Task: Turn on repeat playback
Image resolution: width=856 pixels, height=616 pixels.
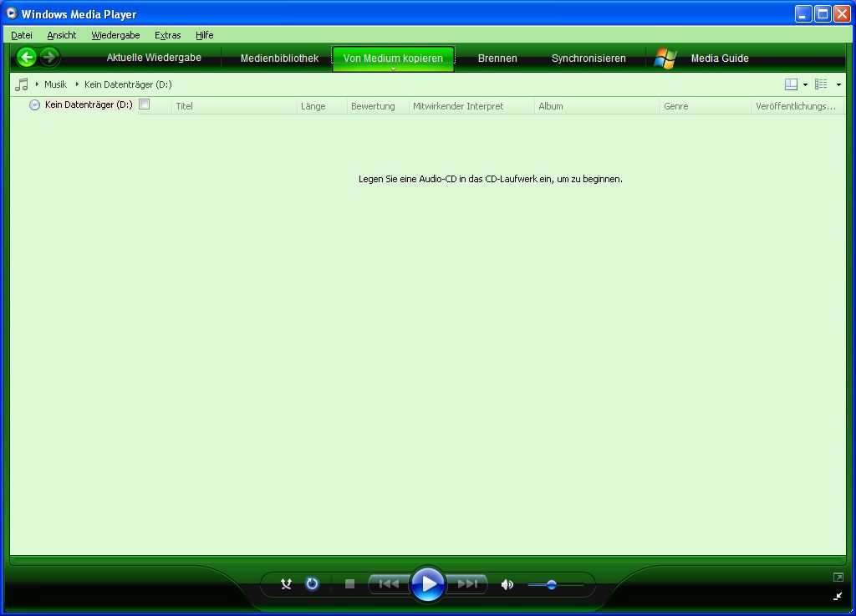Action: [312, 583]
